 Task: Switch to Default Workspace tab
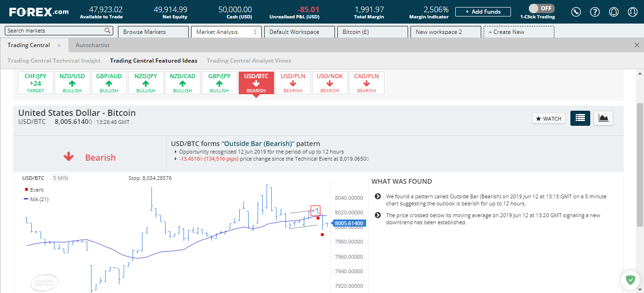tap(299, 32)
